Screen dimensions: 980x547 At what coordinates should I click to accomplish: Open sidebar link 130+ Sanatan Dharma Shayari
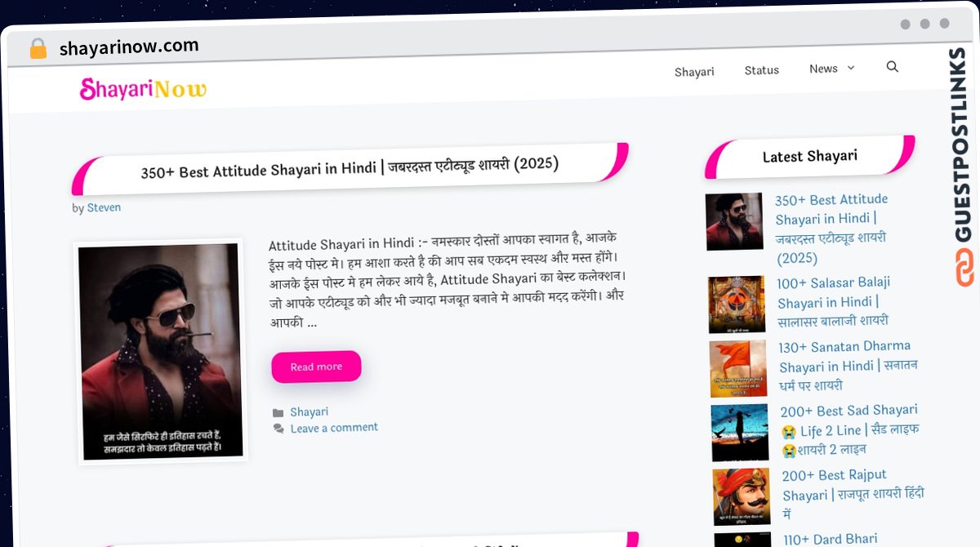(847, 366)
